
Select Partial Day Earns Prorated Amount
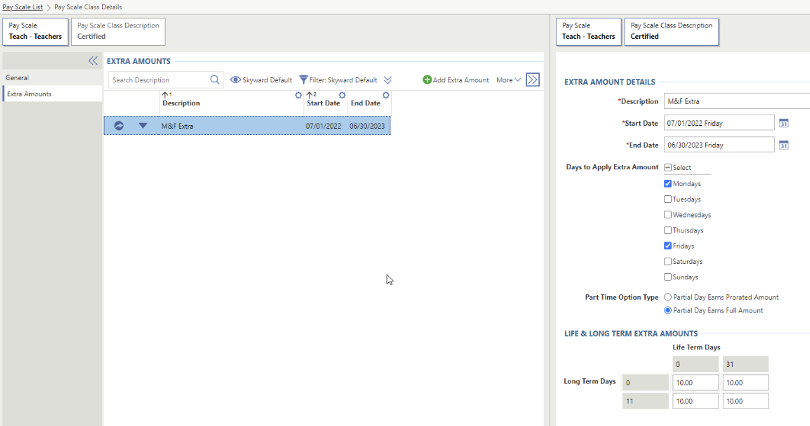(x=668, y=297)
